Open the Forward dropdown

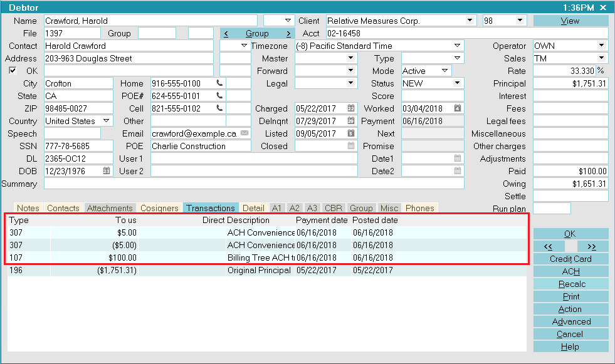[x=350, y=71]
